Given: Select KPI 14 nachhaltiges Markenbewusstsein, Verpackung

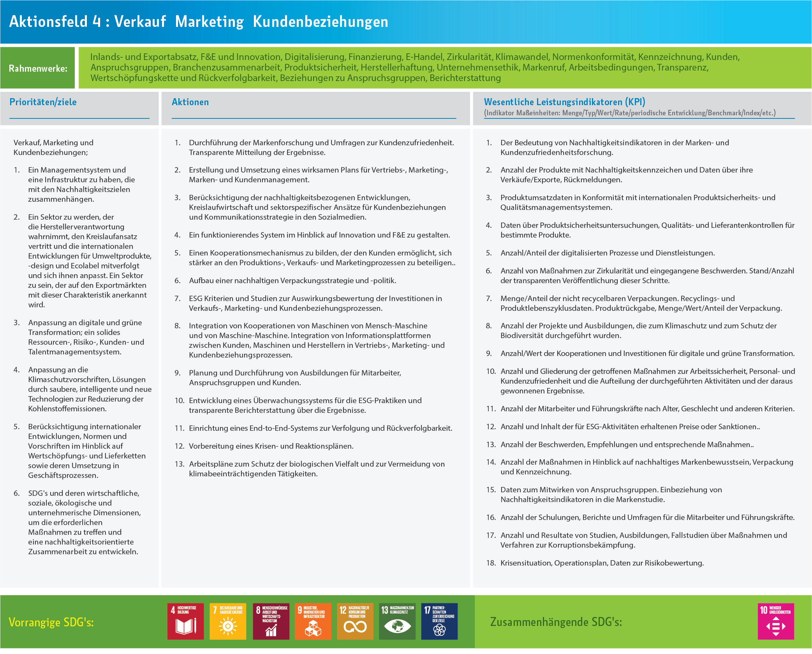Looking at the screenshot, I should click(x=639, y=467).
